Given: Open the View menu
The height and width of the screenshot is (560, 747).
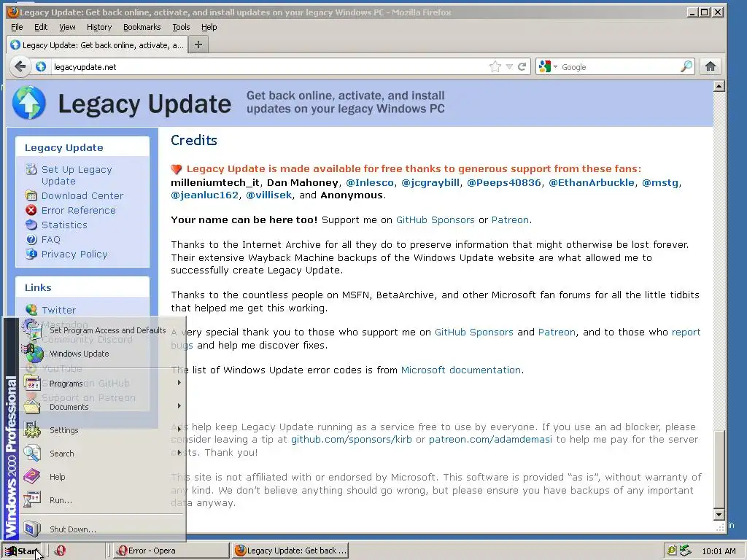Looking at the screenshot, I should [67, 27].
